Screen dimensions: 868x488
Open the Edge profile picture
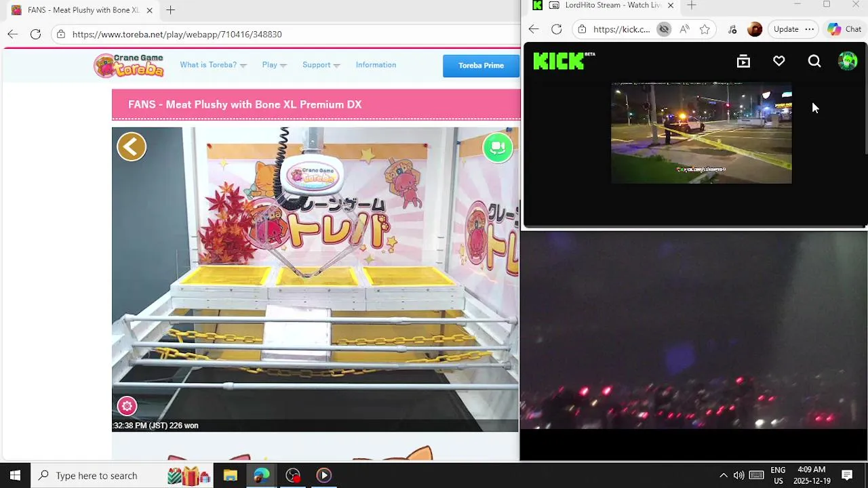pyautogui.click(x=755, y=29)
